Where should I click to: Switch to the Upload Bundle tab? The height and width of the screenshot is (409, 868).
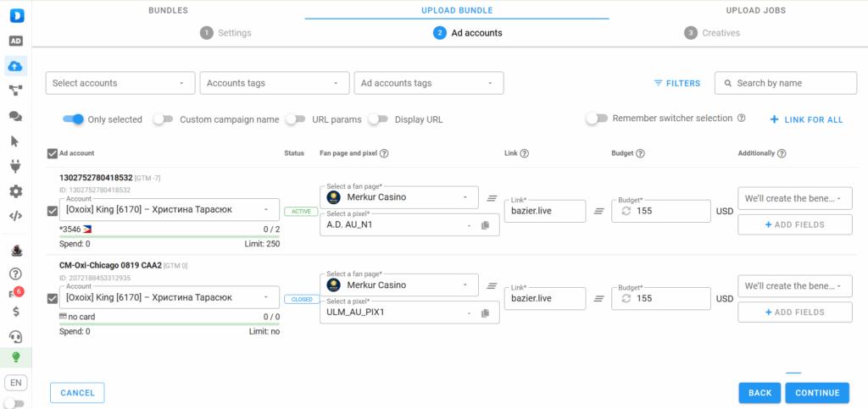[x=457, y=10]
